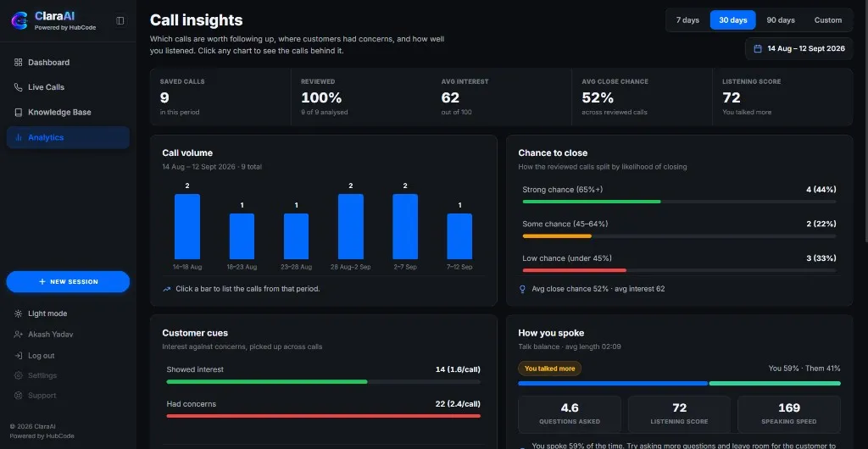The width and height of the screenshot is (868, 449).
Task: Click the 14–18 Aug call volume bar
Action: click(187, 227)
